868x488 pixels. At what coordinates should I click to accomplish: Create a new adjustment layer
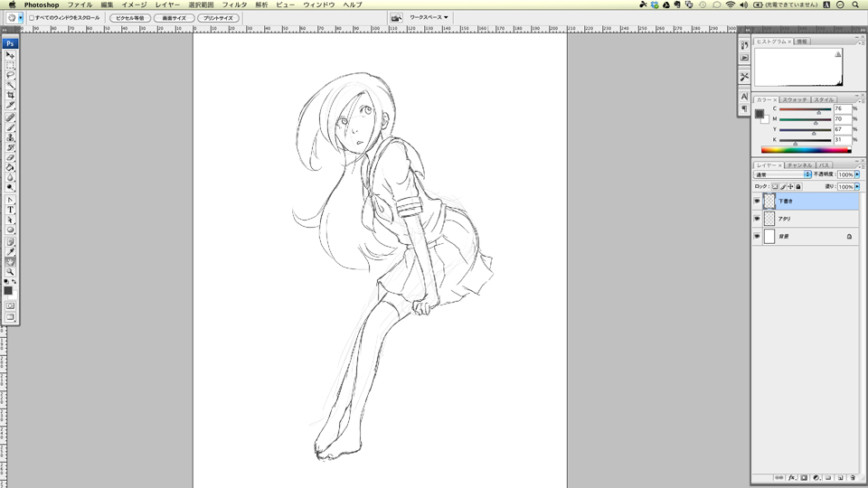tap(816, 477)
